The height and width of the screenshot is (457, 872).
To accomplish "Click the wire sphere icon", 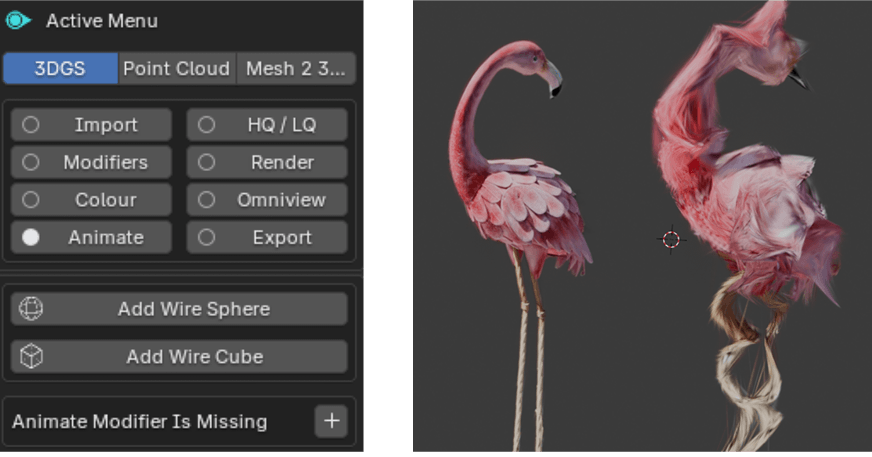I will tap(31, 309).
